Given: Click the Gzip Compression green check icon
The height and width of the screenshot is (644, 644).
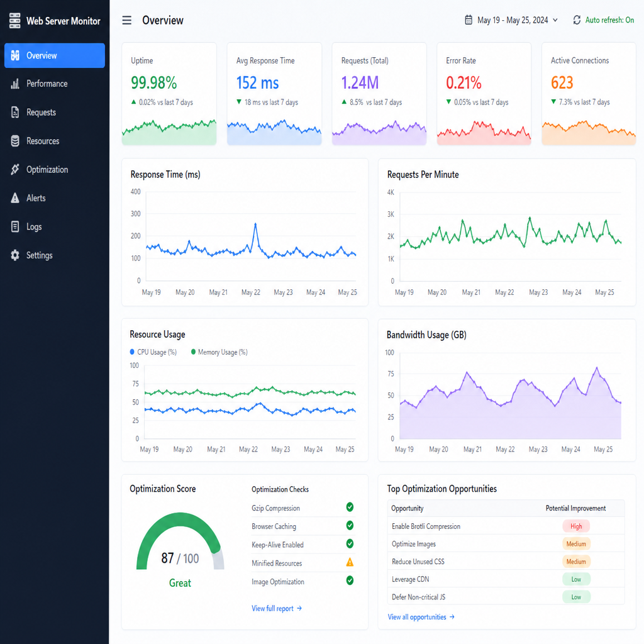Looking at the screenshot, I should (x=350, y=508).
